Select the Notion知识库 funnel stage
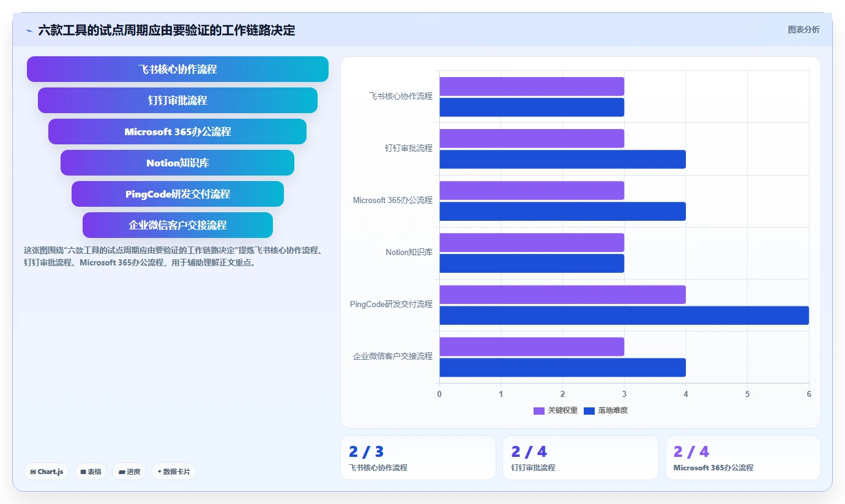 click(177, 163)
